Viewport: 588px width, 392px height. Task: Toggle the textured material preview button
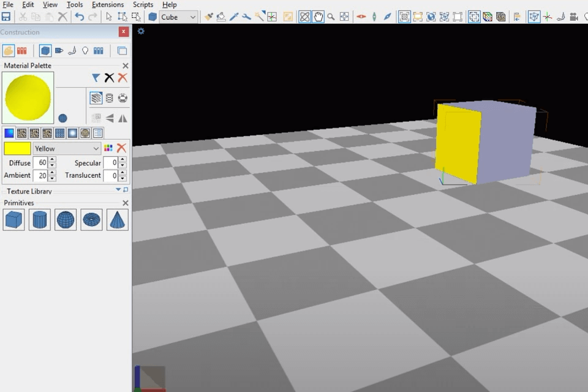pos(96,98)
